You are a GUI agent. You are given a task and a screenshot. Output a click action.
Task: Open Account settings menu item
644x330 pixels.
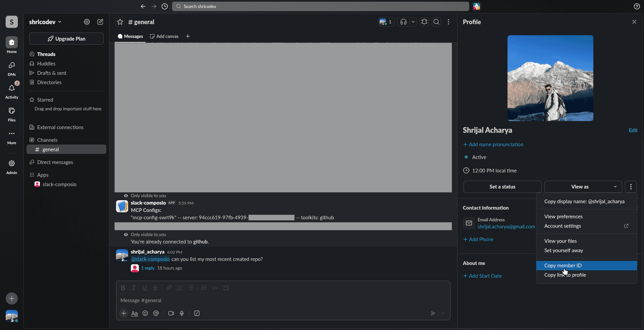coord(586,226)
